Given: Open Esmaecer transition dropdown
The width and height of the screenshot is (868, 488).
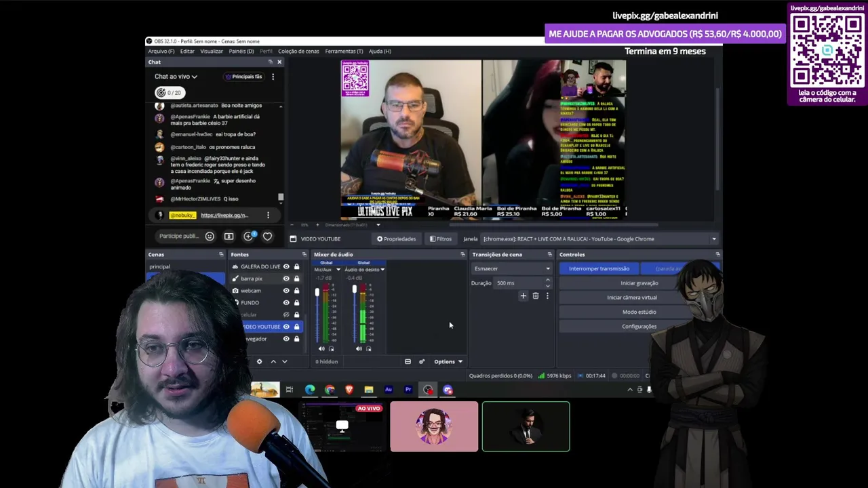Looking at the screenshot, I should click(512, 268).
